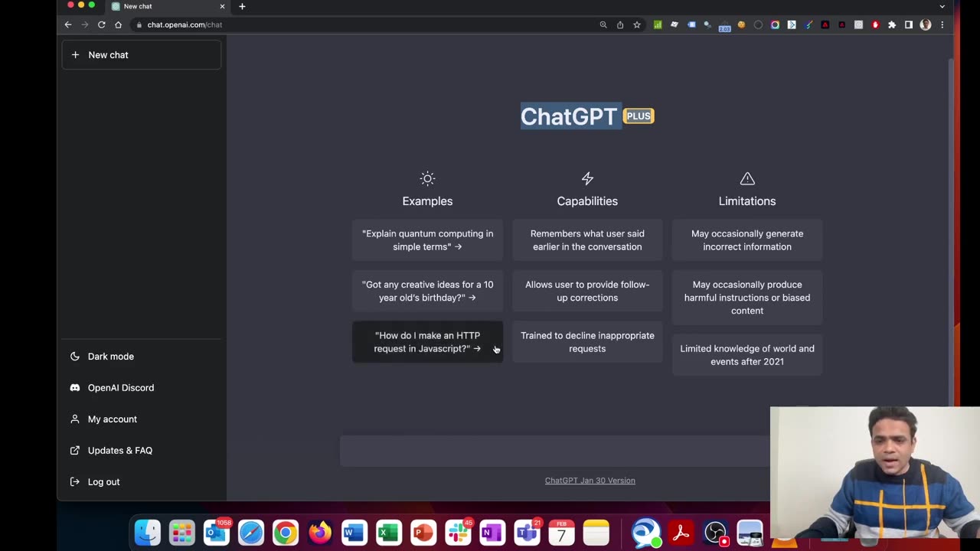Screen dimensions: 980x551
Task: Click the message input field
Action: click(x=555, y=452)
